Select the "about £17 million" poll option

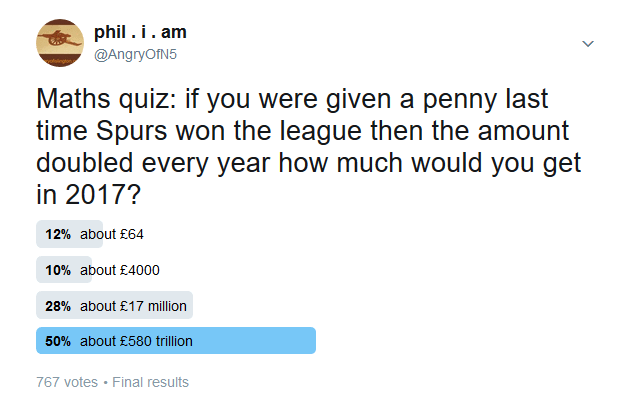coord(133,306)
